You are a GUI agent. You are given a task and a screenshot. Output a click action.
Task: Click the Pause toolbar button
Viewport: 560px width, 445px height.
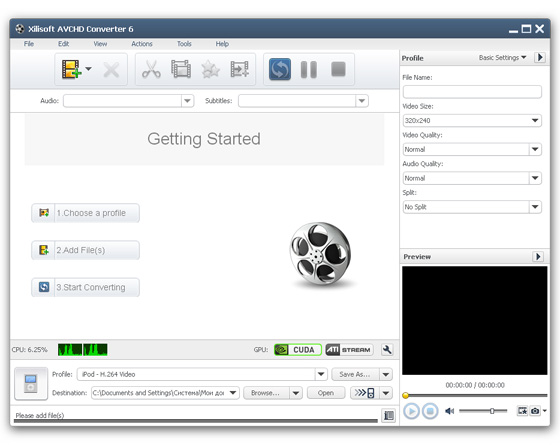[309, 69]
